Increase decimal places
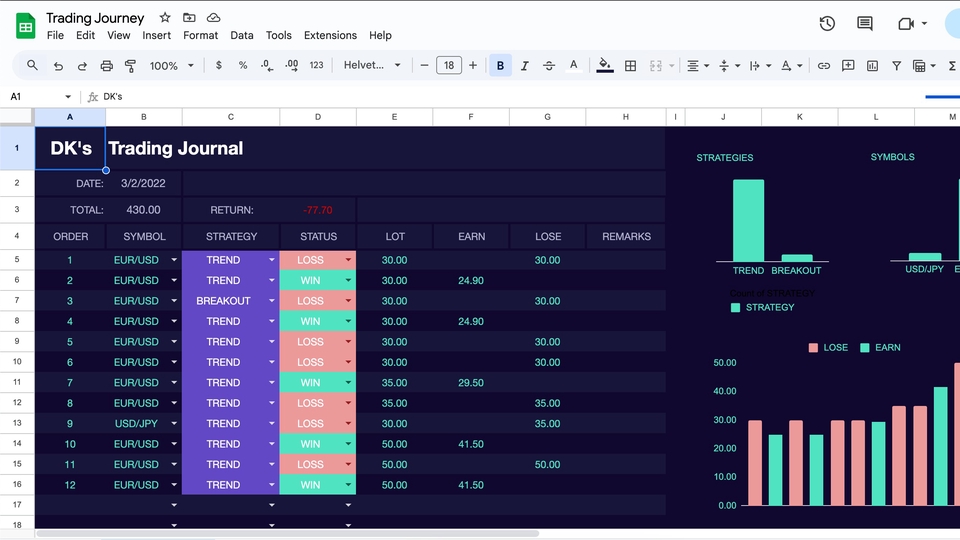960x540 pixels. click(292, 65)
